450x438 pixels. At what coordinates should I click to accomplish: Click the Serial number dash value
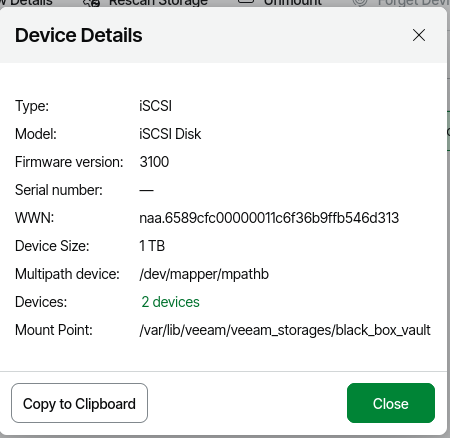coord(146,190)
